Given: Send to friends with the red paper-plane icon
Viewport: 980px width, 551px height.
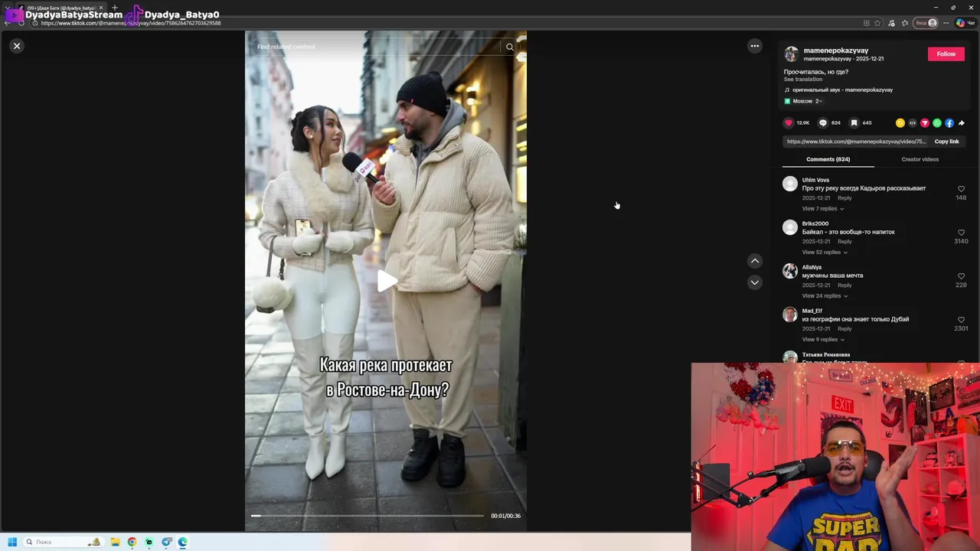Looking at the screenshot, I should (925, 123).
